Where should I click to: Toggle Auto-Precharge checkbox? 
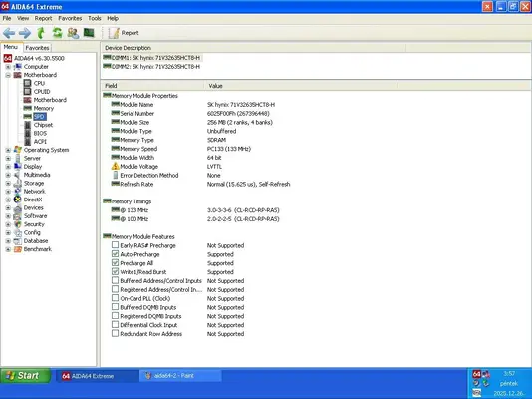115,254
